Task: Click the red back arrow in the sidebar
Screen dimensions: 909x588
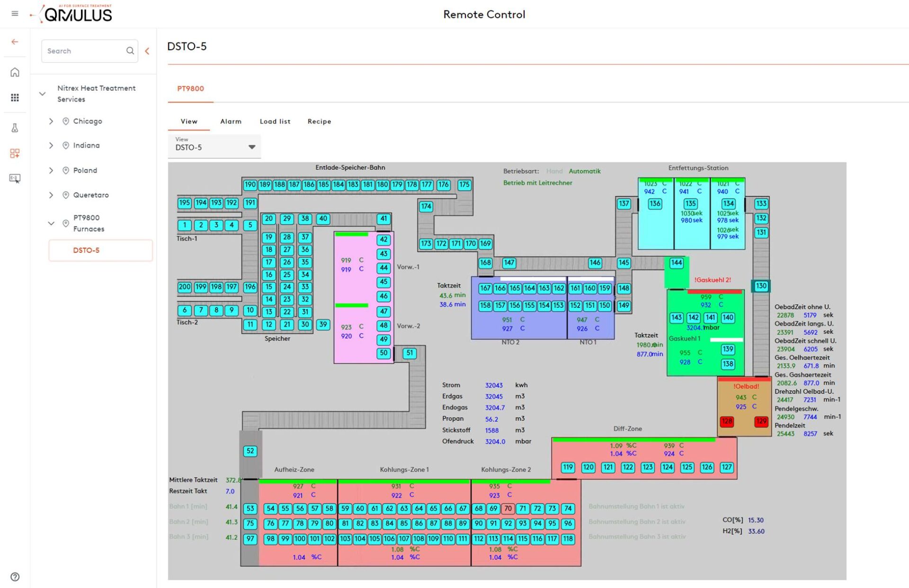Action: (x=15, y=42)
